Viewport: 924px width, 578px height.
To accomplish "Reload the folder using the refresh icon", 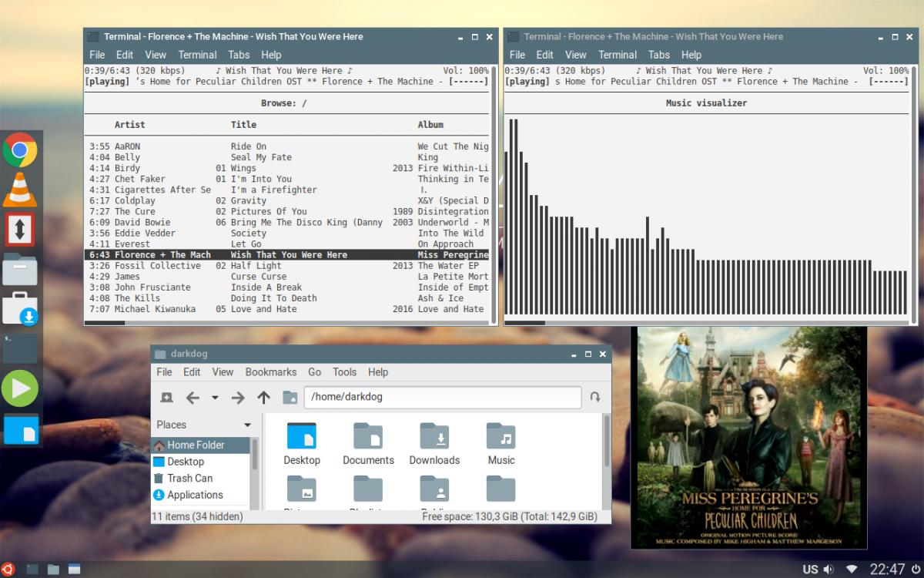I will 595,397.
